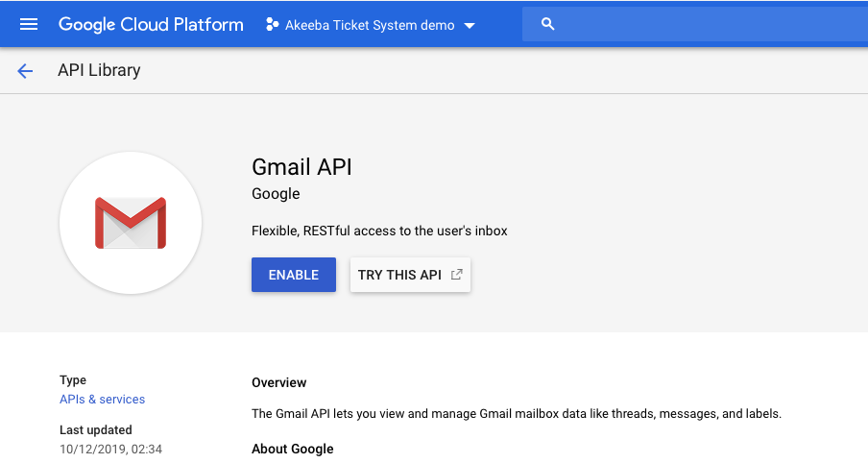868x463 pixels.
Task: Focus the top search products field
Action: click(x=695, y=24)
